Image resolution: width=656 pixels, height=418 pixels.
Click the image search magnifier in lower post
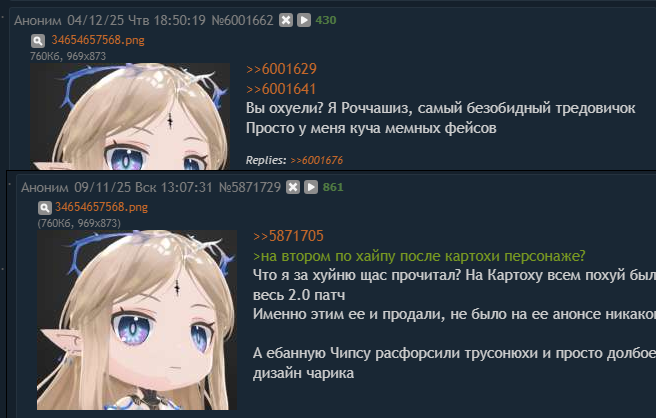click(45, 208)
